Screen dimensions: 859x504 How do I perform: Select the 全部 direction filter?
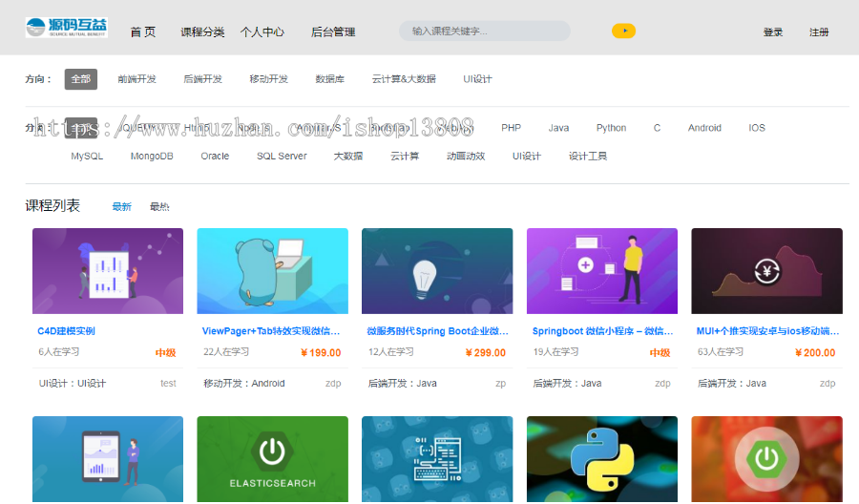coord(80,79)
